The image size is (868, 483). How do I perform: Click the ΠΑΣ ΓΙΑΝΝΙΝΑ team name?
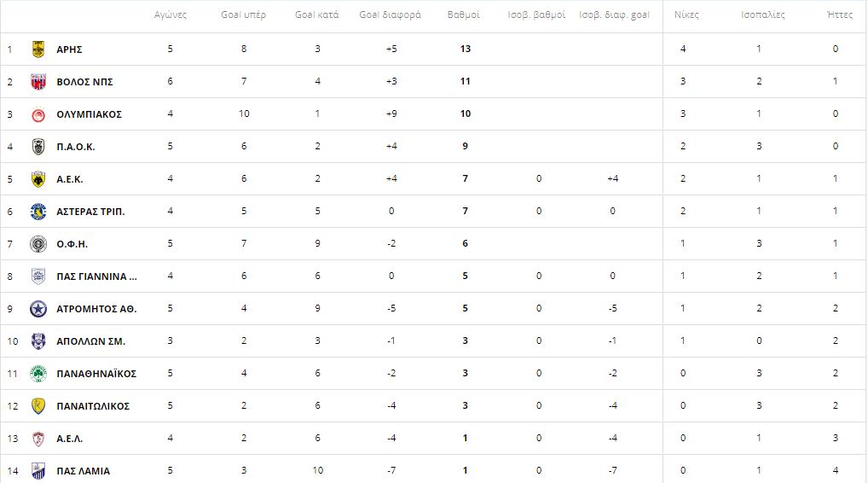coord(97,276)
